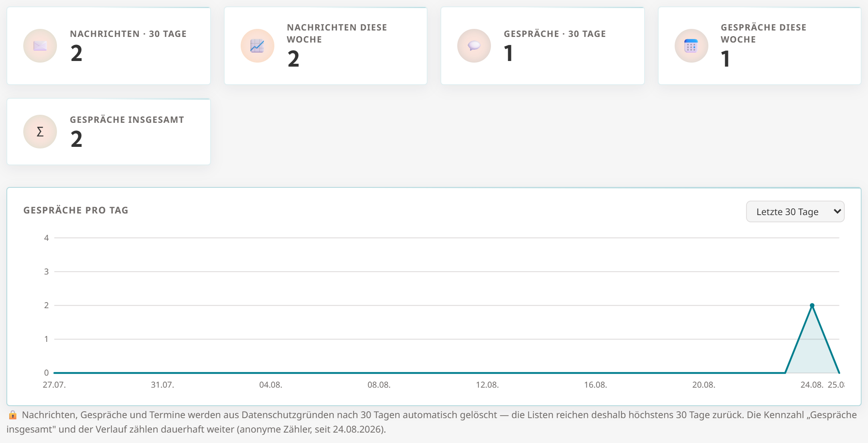Click the dropdown chevron arrow in chart header
The width and height of the screenshot is (868, 443).
click(x=837, y=211)
